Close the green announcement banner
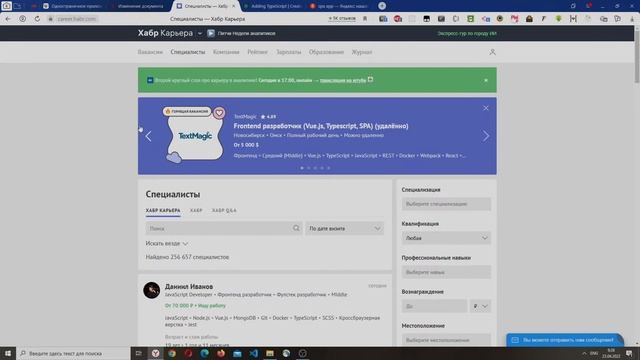Viewport: 640px width, 360px height. coord(486,80)
